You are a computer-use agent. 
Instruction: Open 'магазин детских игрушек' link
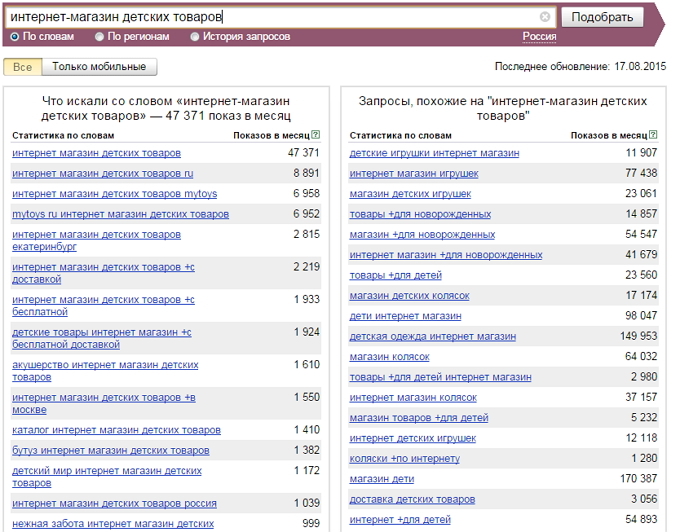click(x=410, y=194)
